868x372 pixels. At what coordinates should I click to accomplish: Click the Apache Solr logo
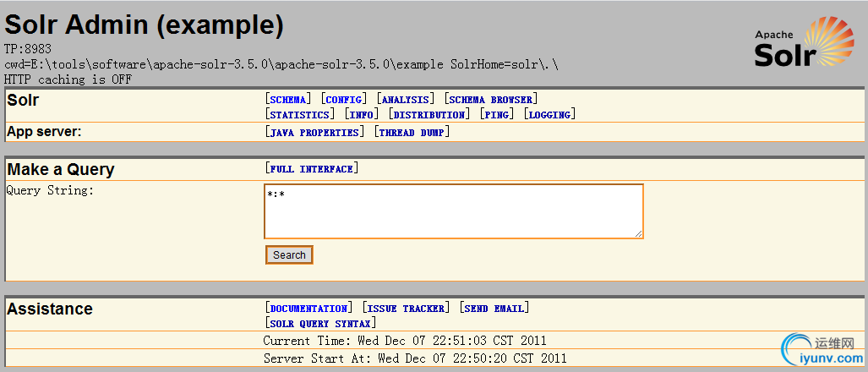point(805,42)
